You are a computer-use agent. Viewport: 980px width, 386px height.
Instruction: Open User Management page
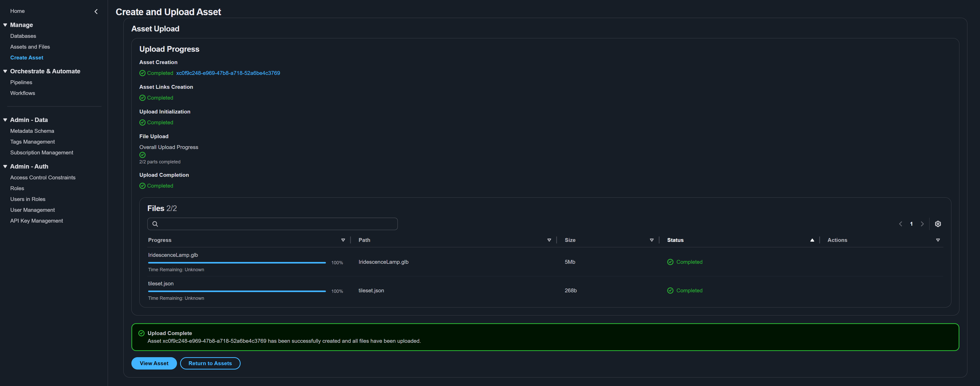point(32,210)
